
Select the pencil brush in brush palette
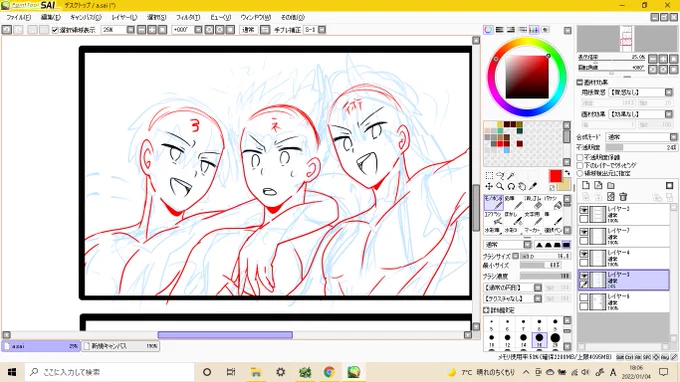click(x=513, y=202)
